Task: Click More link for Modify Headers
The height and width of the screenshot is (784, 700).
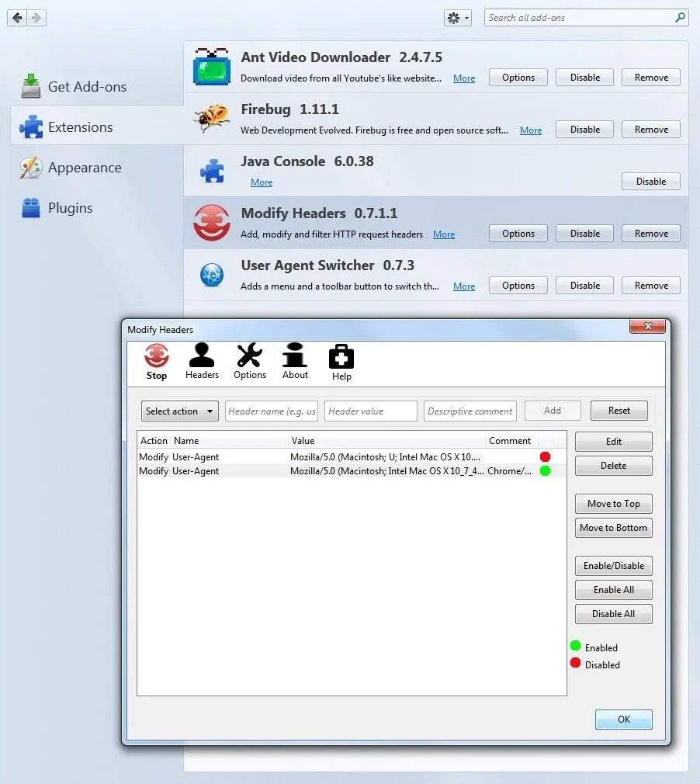Action: click(x=444, y=234)
